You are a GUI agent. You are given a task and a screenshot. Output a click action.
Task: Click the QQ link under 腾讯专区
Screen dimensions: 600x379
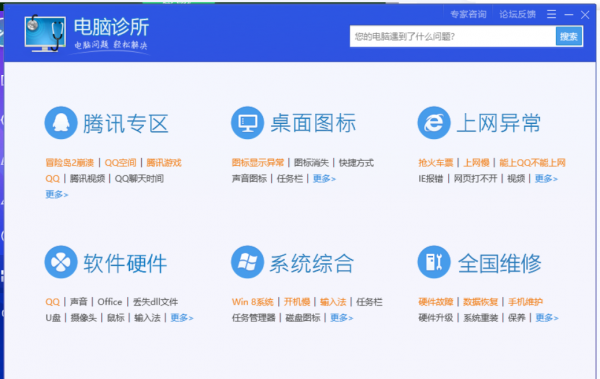(52, 178)
